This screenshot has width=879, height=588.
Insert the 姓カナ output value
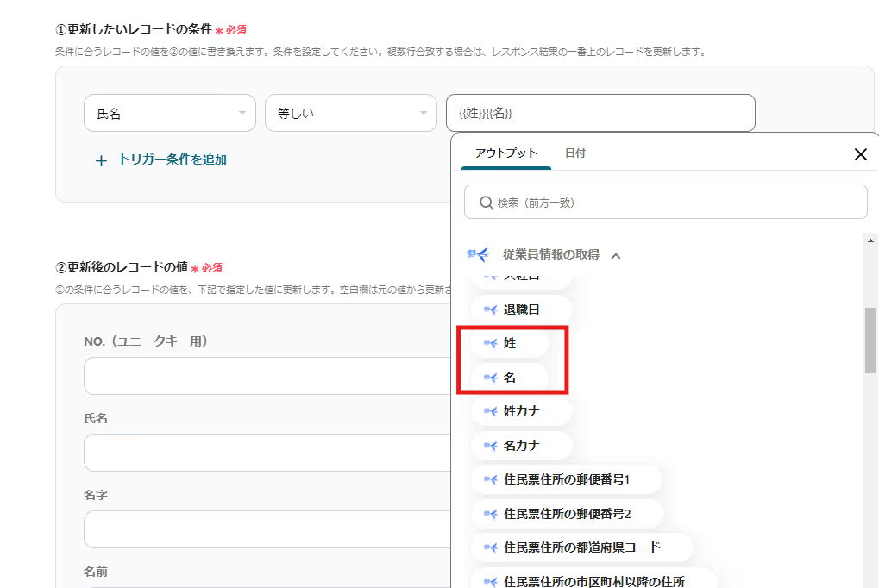[x=521, y=411]
